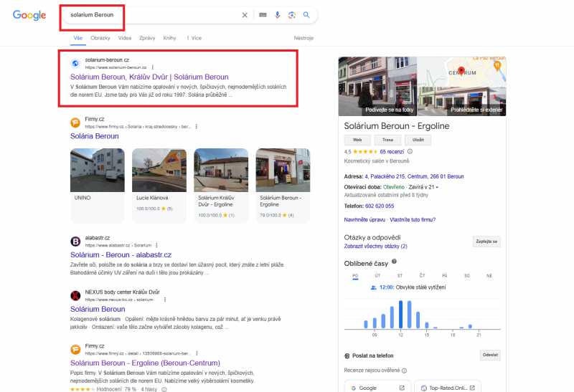Open Nástroje search tools
The height and width of the screenshot is (392, 574).
[x=304, y=38]
